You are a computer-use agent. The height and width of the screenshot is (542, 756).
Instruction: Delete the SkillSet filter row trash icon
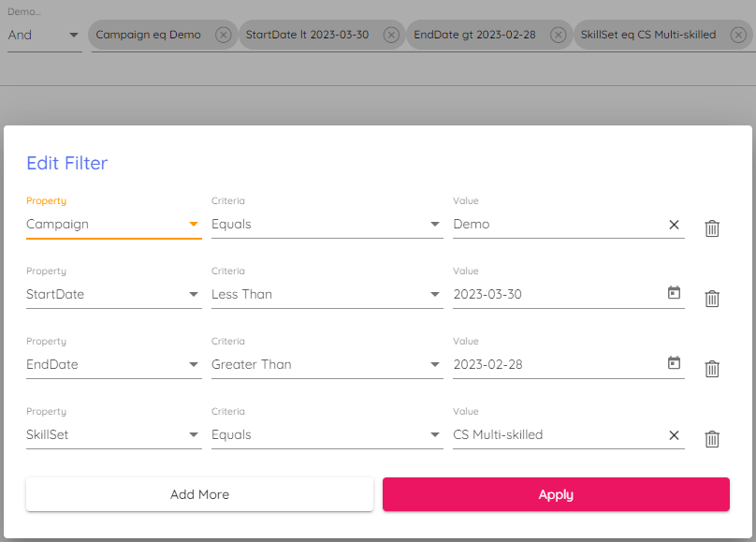point(712,439)
